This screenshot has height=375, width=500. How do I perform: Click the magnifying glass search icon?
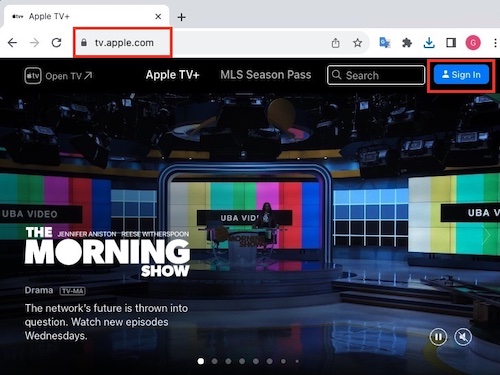pos(337,75)
